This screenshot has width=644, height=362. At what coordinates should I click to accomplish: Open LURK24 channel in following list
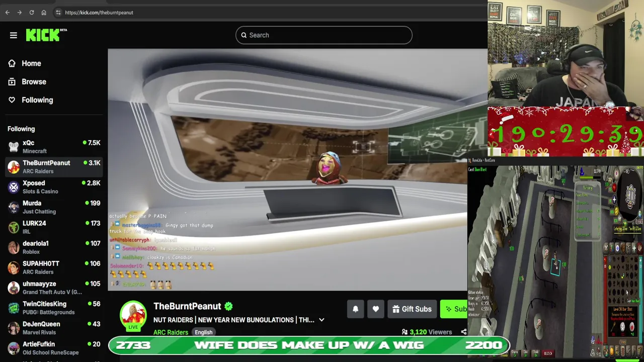[x=54, y=227]
